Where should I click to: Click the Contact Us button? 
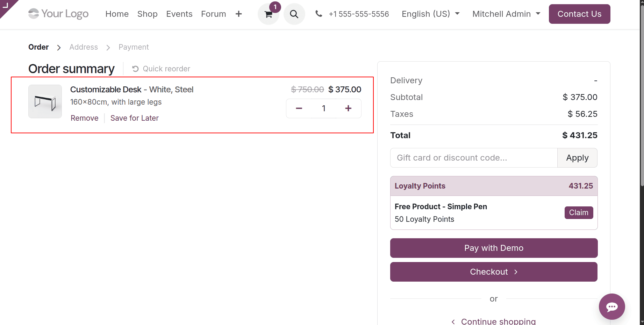[579, 14]
